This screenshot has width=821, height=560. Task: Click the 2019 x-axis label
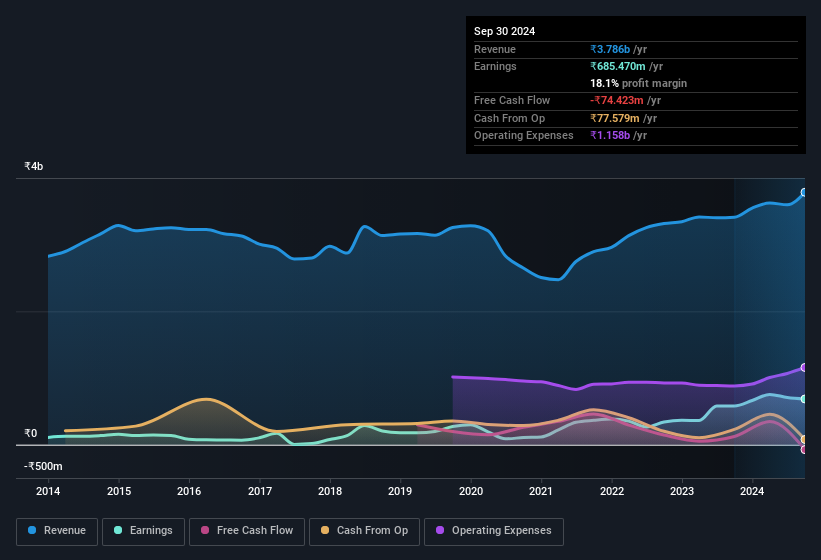coord(400,491)
